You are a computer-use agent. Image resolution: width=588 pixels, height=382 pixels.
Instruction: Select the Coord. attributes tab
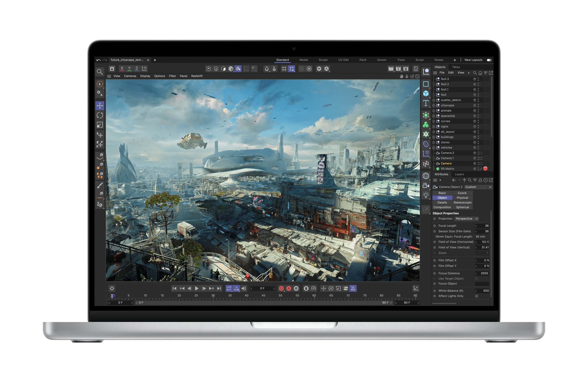tap(462, 193)
